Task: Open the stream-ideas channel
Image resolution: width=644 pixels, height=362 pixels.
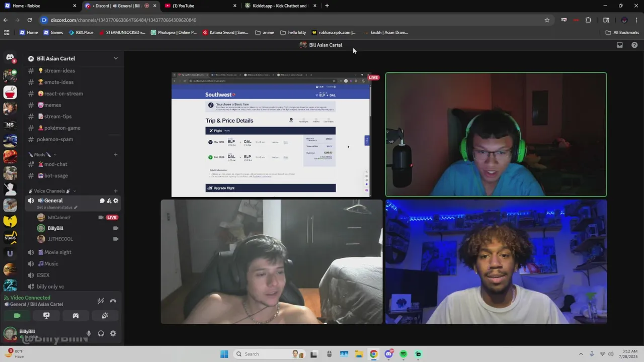Action: pos(72,71)
